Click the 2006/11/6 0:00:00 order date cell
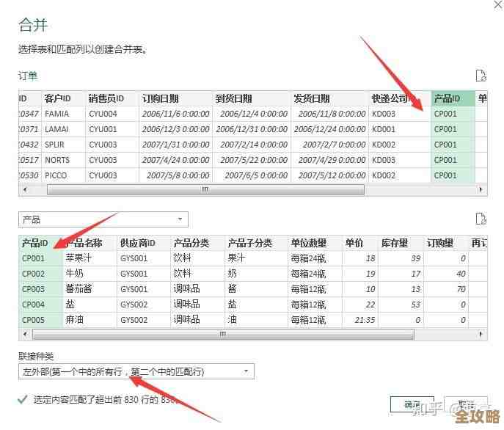504x430 pixels. coord(175,114)
